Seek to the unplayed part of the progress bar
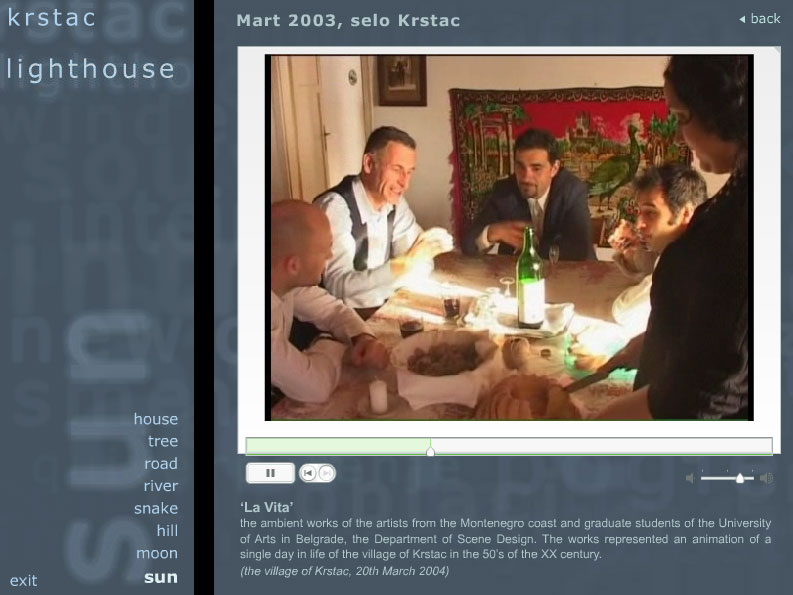The width and height of the screenshot is (793, 595). click(x=601, y=446)
